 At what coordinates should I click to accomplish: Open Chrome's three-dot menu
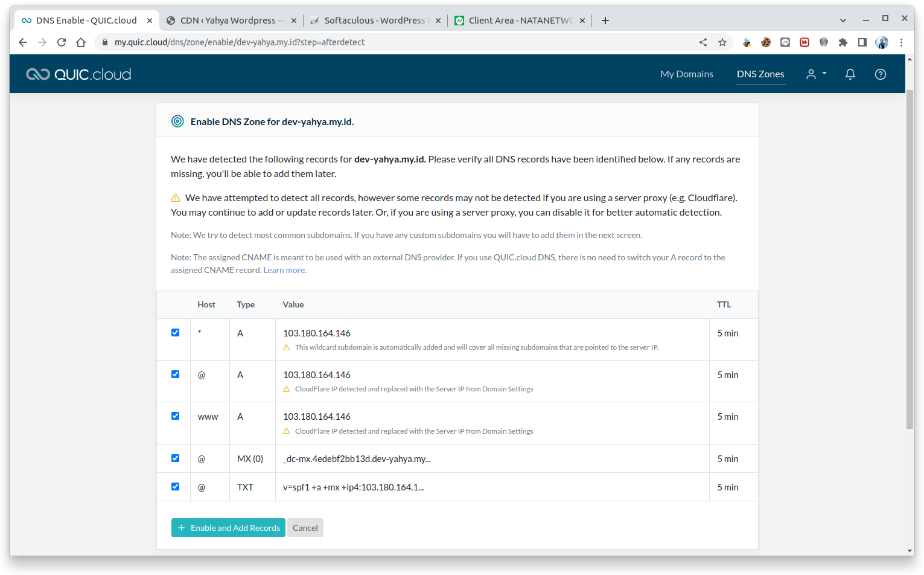pos(902,42)
